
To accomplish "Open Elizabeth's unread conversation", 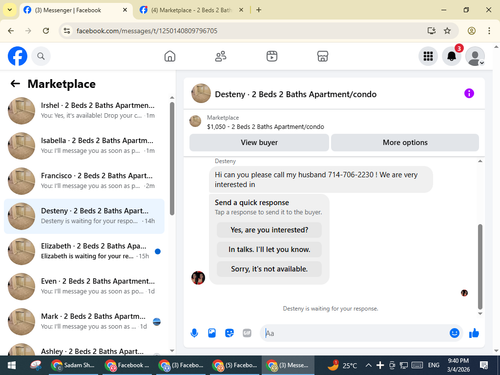I will 84,251.
